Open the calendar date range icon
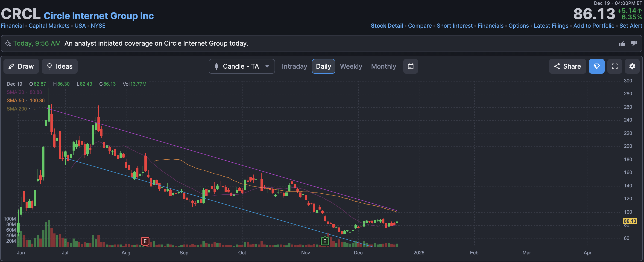This screenshot has width=644, height=262. coord(410,66)
